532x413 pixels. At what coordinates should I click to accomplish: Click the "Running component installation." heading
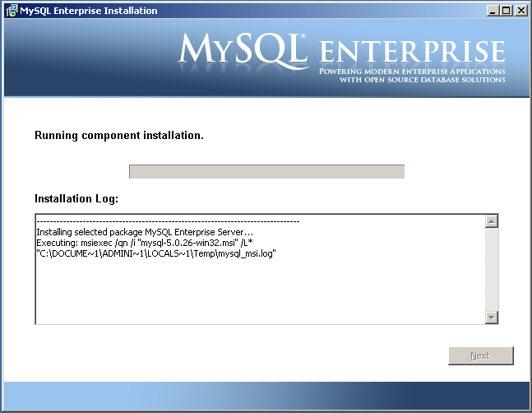[119, 135]
